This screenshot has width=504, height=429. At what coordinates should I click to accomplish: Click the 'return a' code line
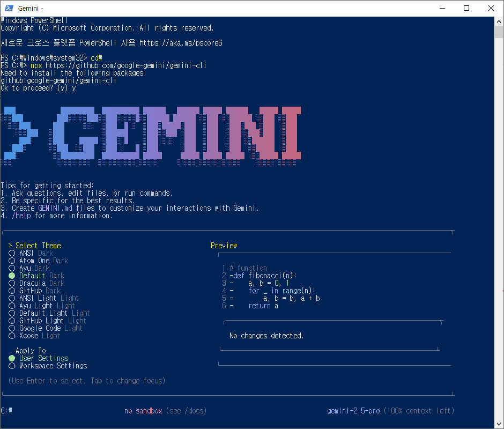click(x=263, y=306)
